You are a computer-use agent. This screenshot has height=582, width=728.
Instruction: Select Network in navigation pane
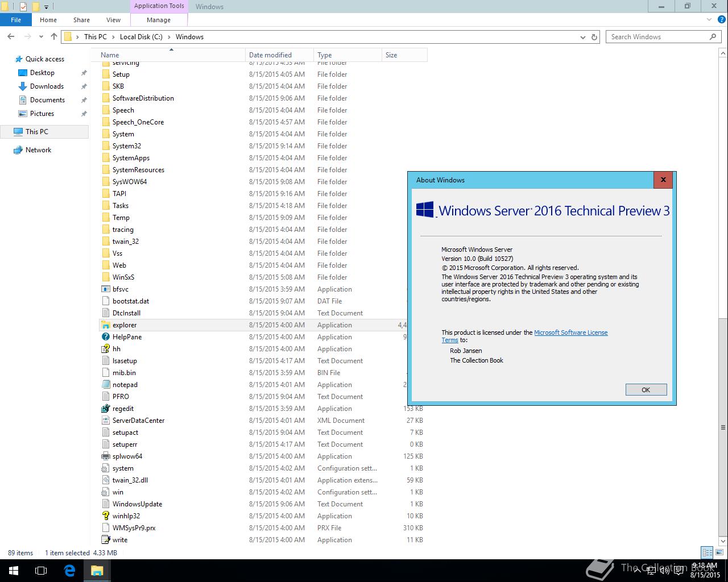point(38,150)
